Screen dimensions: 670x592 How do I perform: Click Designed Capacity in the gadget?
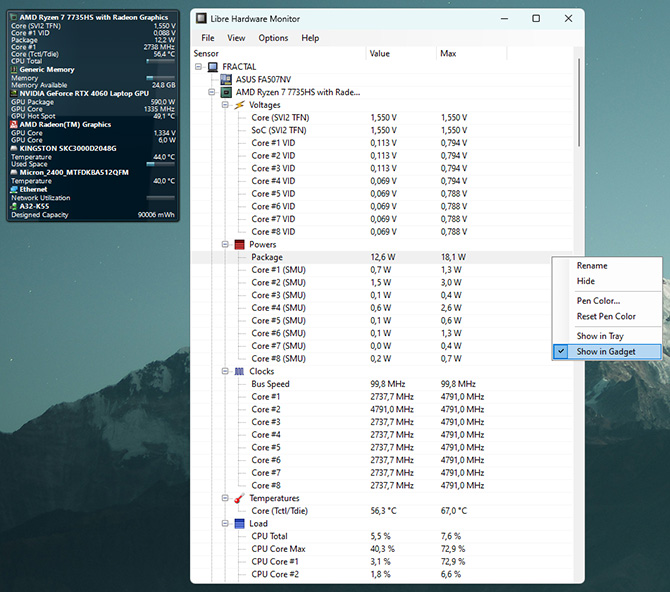pyautogui.click(x=40, y=215)
